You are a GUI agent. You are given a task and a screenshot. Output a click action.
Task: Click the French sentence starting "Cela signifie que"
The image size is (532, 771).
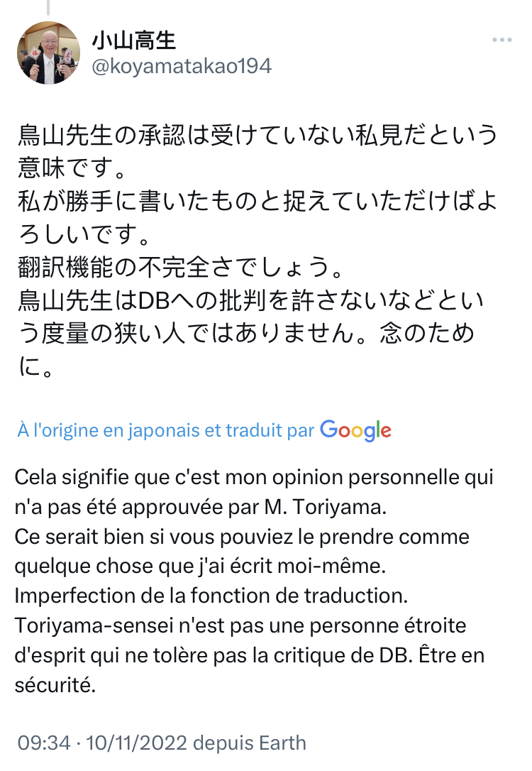254,476
